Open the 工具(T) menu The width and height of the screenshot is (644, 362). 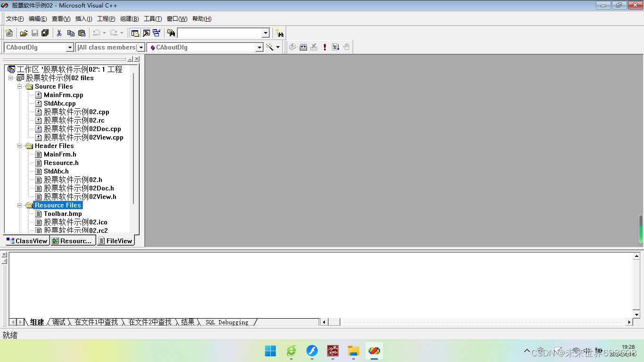[x=153, y=19]
